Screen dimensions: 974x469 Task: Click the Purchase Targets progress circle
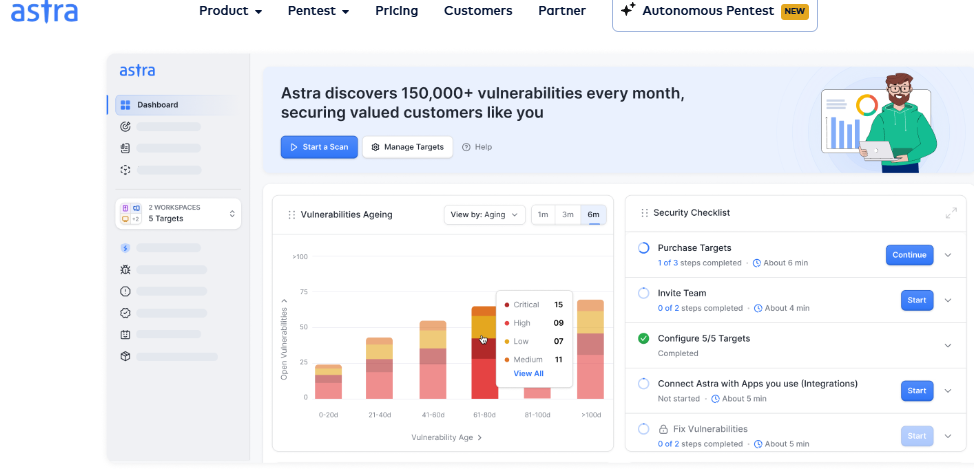(644, 248)
